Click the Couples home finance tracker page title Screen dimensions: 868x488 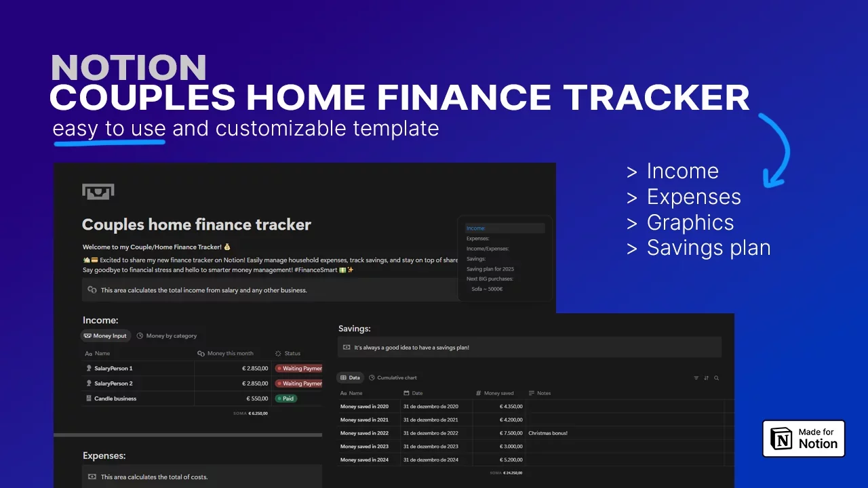coord(197,224)
